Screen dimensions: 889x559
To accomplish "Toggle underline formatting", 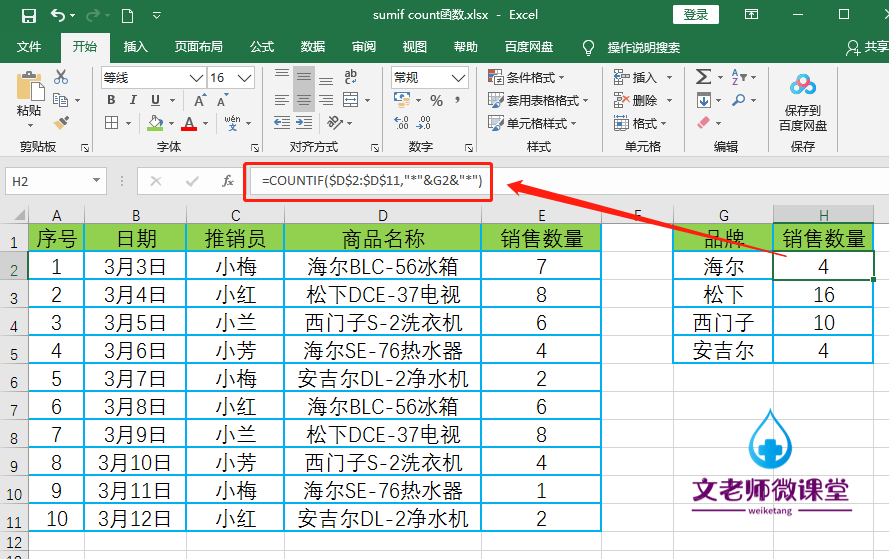I will tap(155, 100).
